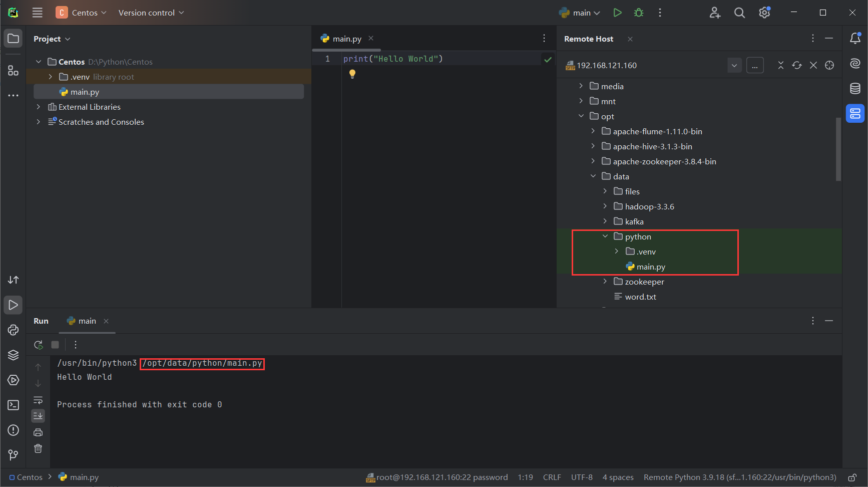
Task: Close the main.py editor tab
Action: pyautogui.click(x=371, y=38)
